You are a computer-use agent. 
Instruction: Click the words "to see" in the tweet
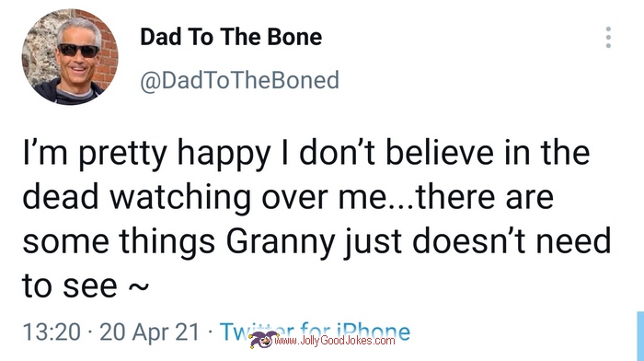coord(70,285)
